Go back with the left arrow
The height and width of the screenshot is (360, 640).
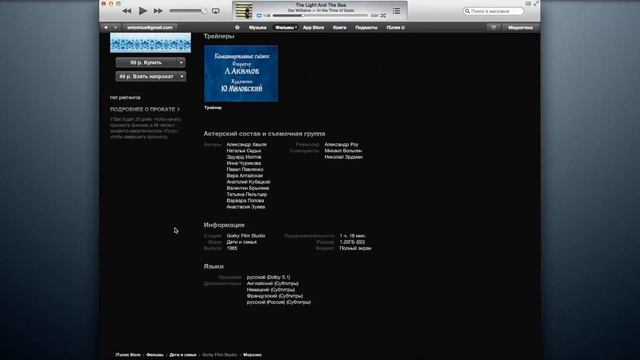(106, 27)
